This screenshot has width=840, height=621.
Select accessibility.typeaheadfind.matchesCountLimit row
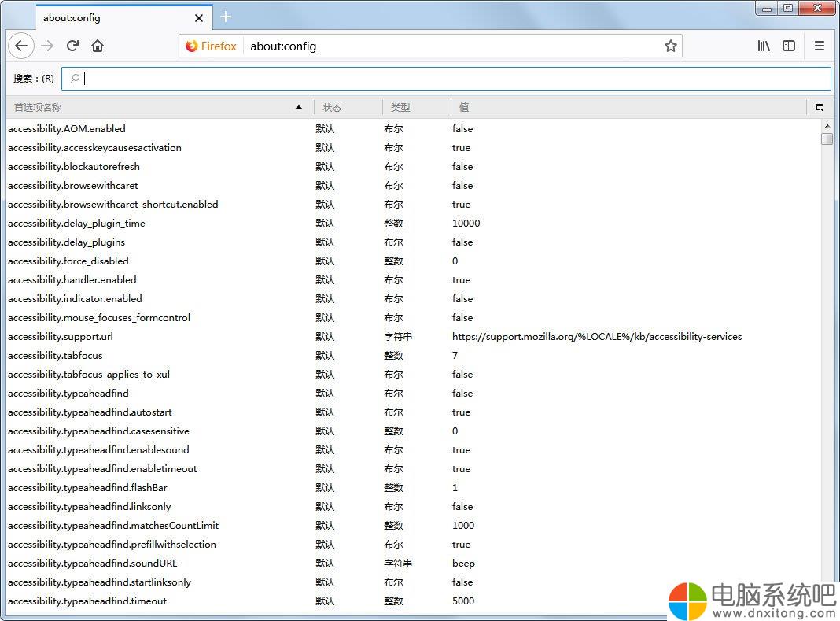(413, 526)
